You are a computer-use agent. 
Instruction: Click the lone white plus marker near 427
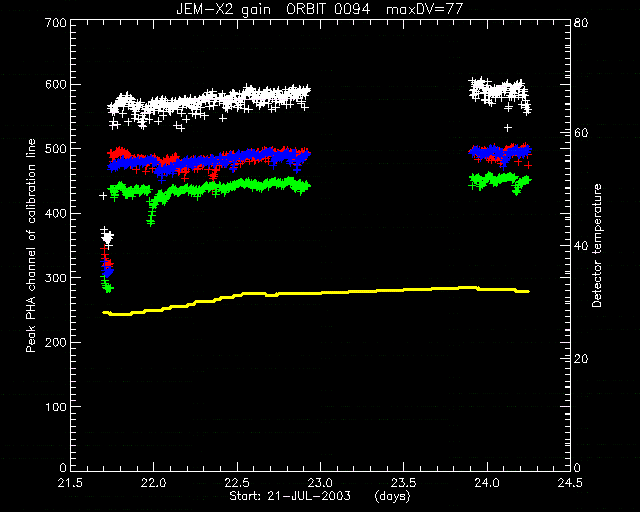103,196
